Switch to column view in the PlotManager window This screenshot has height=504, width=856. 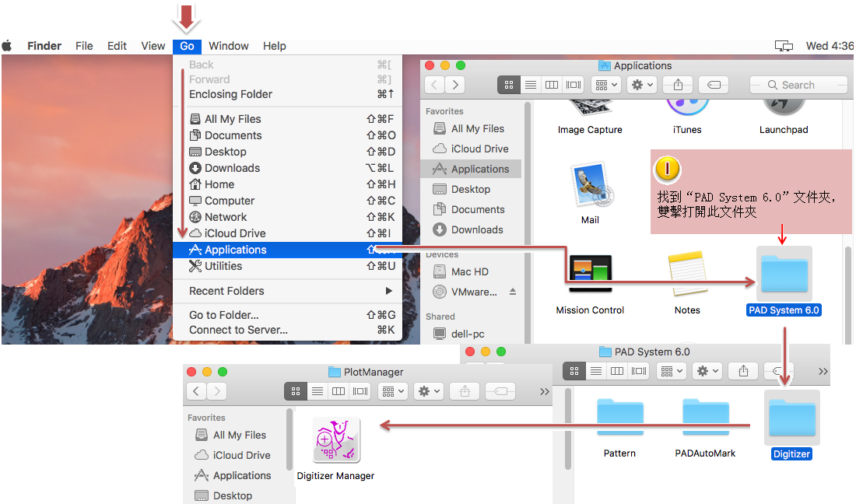pos(339,390)
